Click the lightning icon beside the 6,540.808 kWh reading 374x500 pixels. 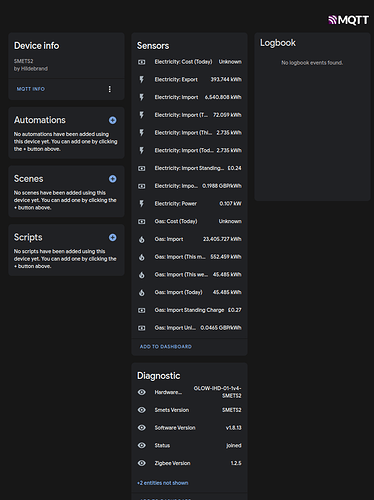(142, 97)
